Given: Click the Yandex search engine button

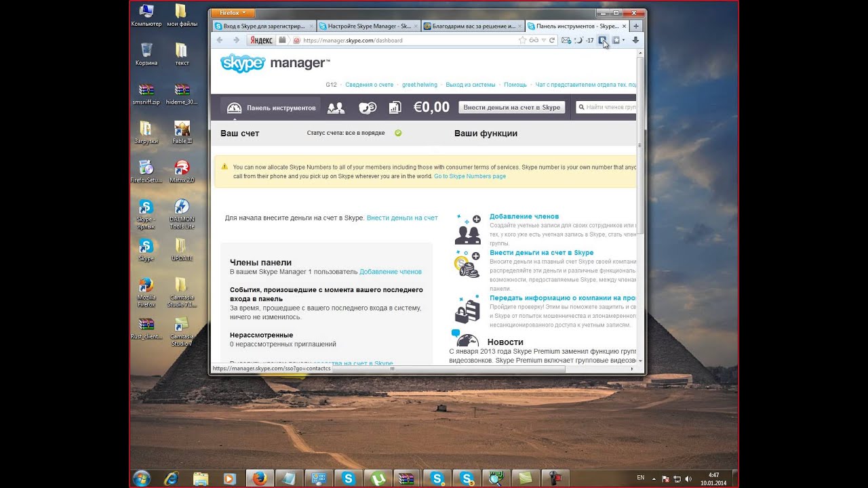Looking at the screenshot, I should (x=261, y=40).
